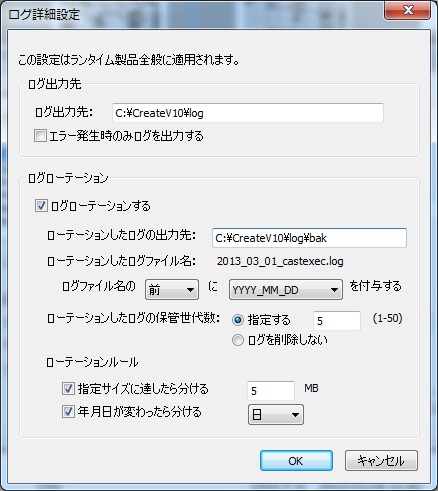Screen dimensions: 438x491
Task: Select the 指定する radio button
Action: click(238, 320)
